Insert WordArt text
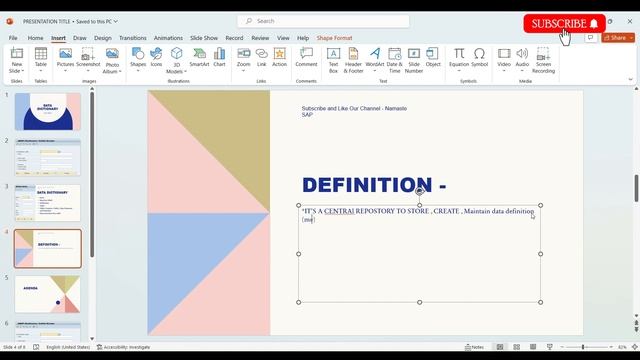This screenshot has height=360, width=640. (x=375, y=60)
